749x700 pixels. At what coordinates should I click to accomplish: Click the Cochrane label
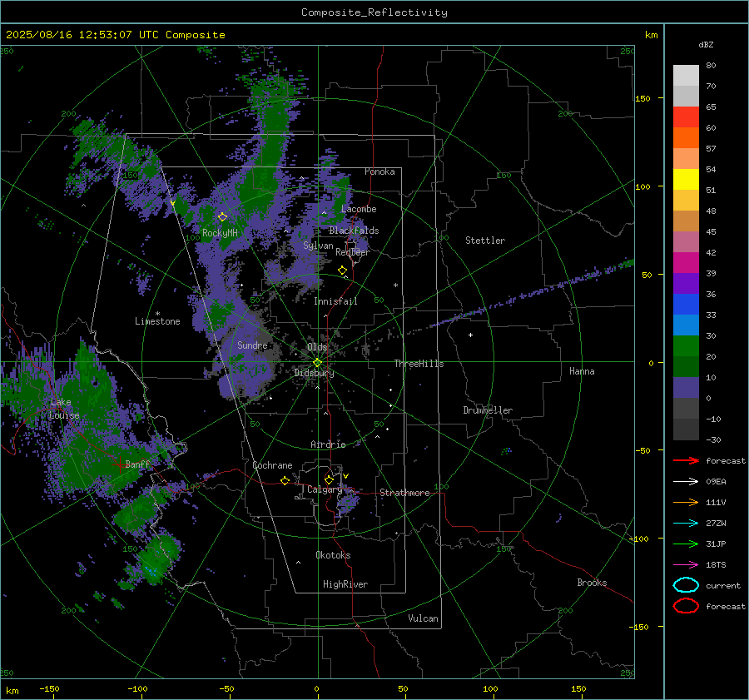click(x=272, y=465)
